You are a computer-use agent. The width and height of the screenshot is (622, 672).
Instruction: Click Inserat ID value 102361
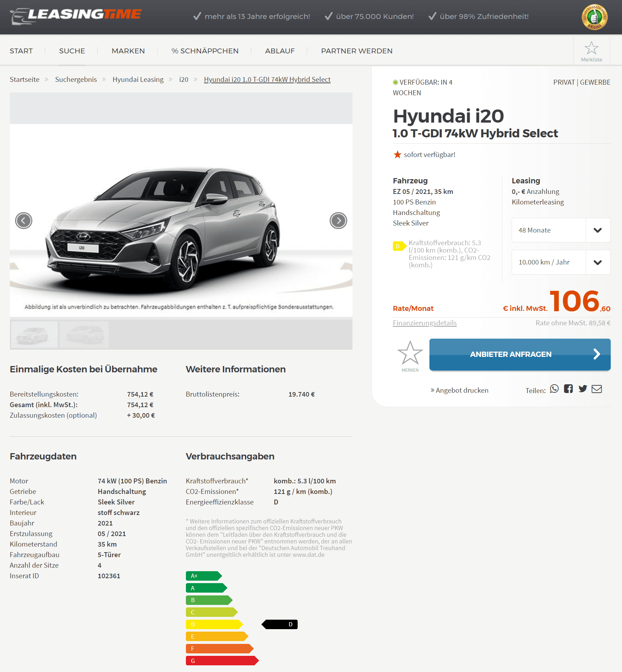(x=109, y=576)
